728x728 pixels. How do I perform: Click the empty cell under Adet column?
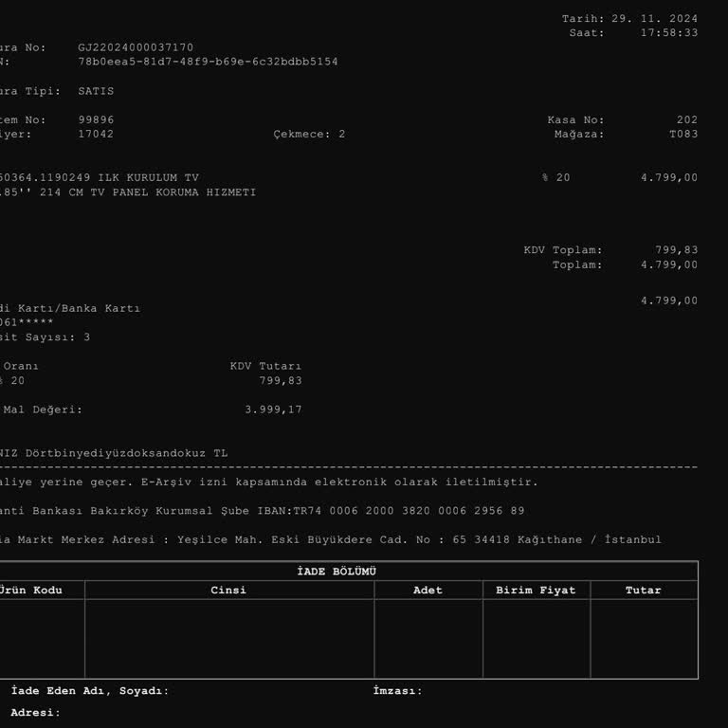coord(428,639)
